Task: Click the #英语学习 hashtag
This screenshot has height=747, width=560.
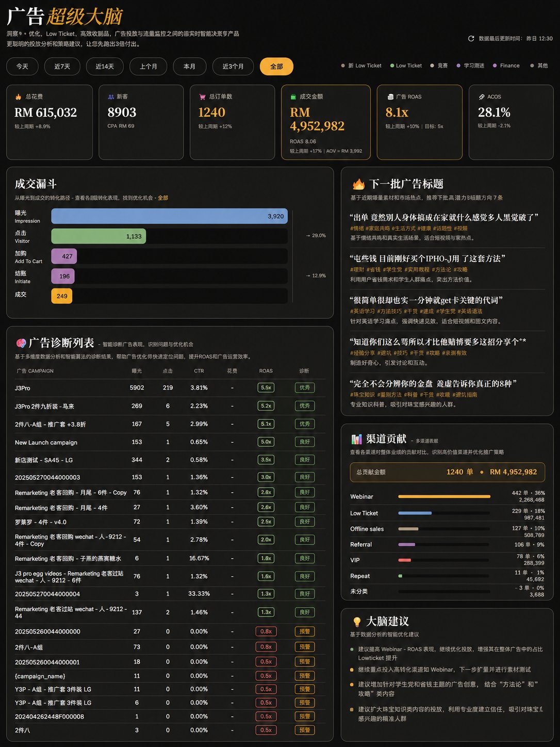Action: 362,312
